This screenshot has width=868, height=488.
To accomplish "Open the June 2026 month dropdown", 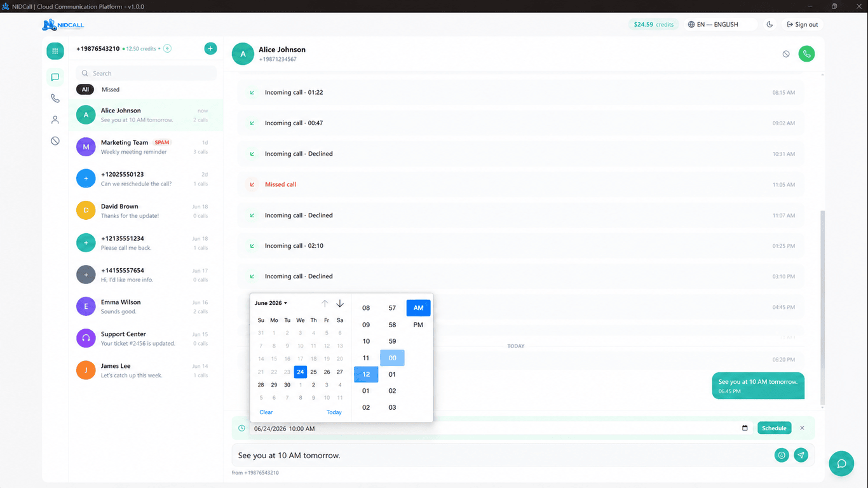I will click(x=271, y=303).
